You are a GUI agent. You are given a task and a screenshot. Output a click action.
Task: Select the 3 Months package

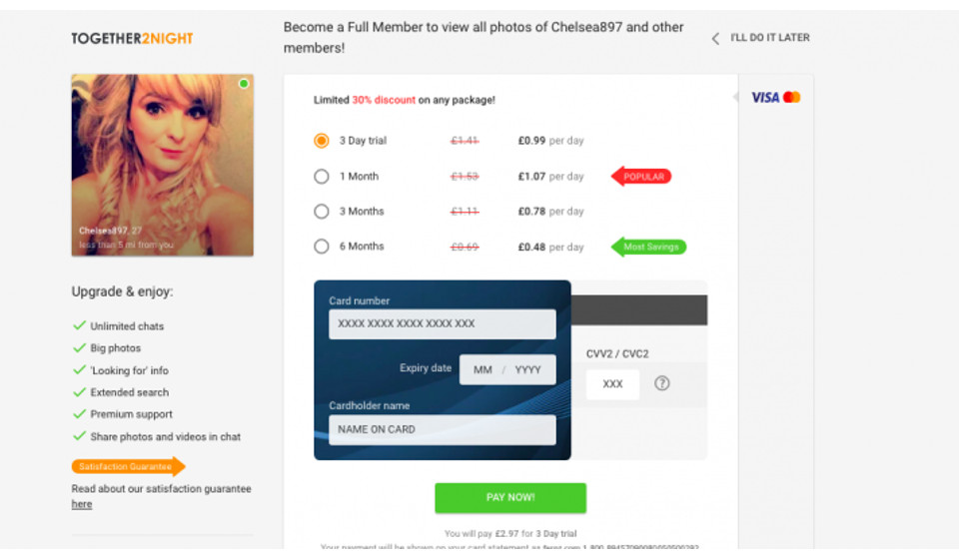tap(322, 212)
